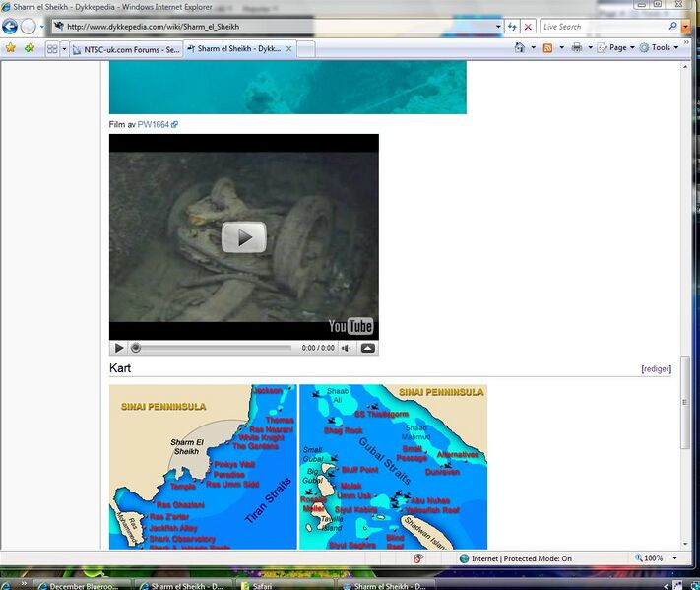Click the Add to Favorites icon
Viewport: 700px width, 590px height.
point(30,47)
